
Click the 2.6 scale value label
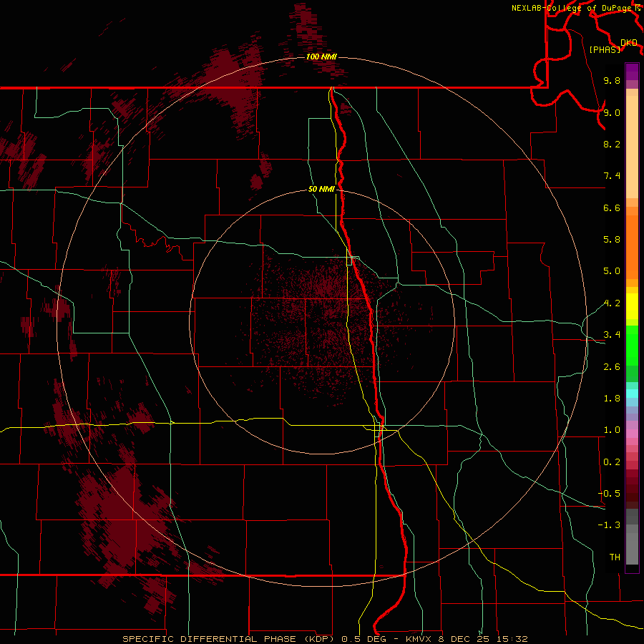click(612, 367)
